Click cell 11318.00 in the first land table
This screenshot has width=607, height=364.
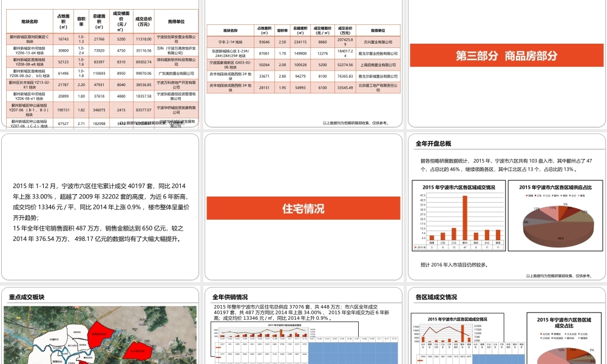(x=144, y=39)
